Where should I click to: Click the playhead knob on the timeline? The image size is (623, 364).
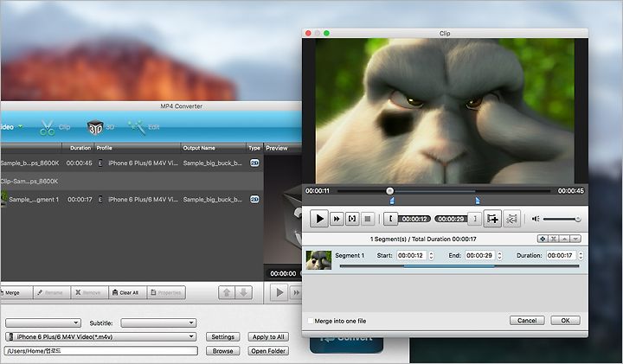pos(389,191)
